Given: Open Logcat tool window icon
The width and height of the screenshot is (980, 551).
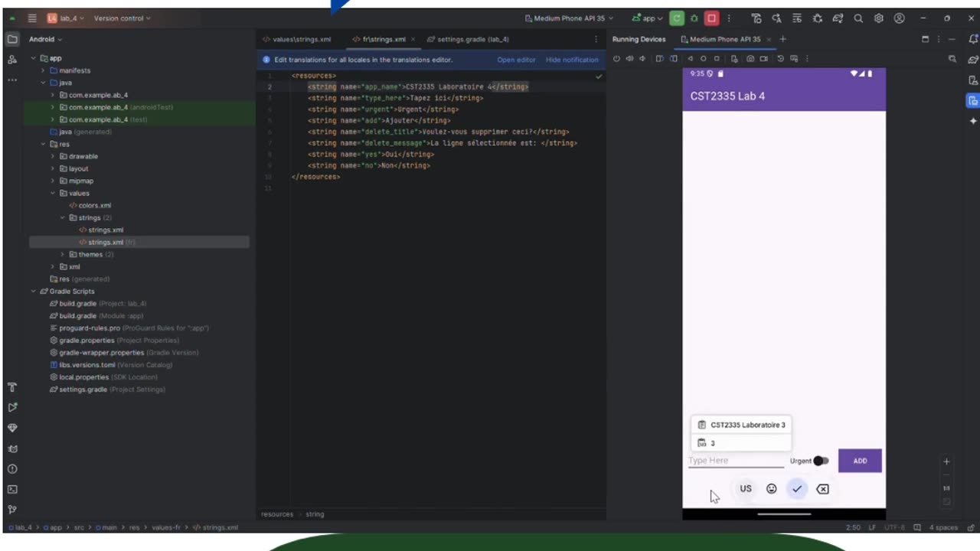Looking at the screenshot, I should (12, 448).
